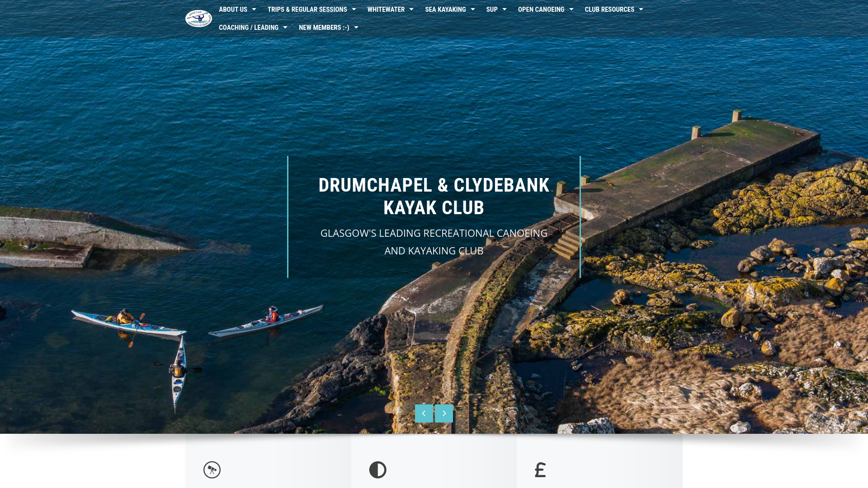
Task: Click the half-filled contrast circle icon
Action: [378, 470]
